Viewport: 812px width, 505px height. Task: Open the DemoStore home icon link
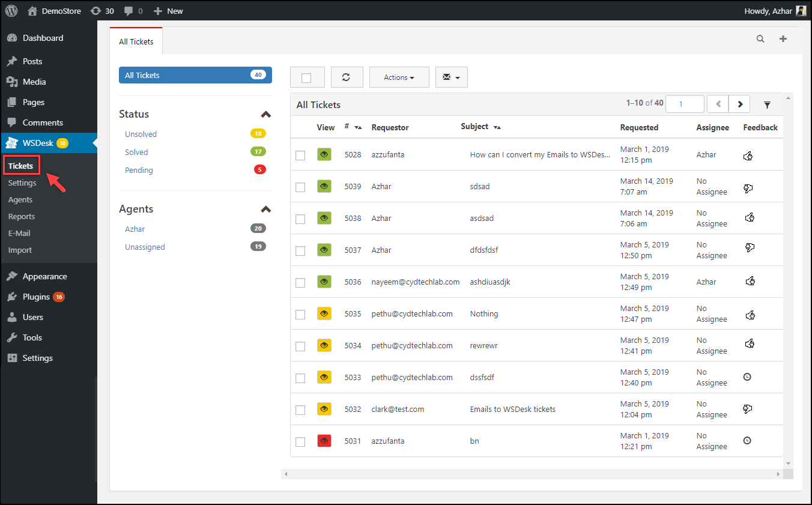(32, 11)
